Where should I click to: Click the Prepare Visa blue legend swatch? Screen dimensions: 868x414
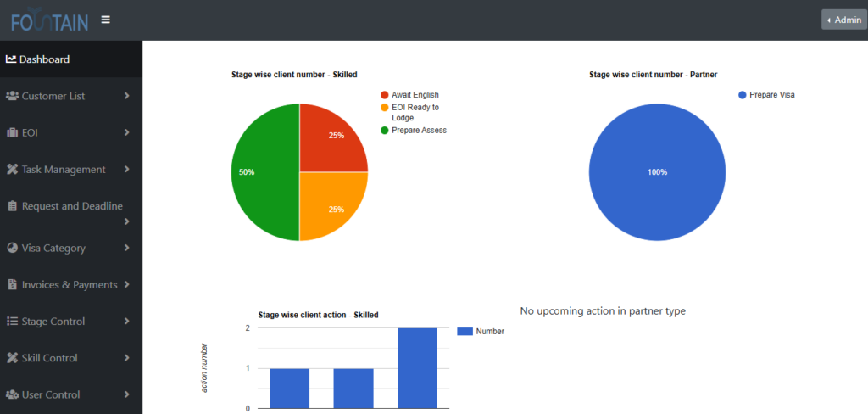[x=743, y=95]
